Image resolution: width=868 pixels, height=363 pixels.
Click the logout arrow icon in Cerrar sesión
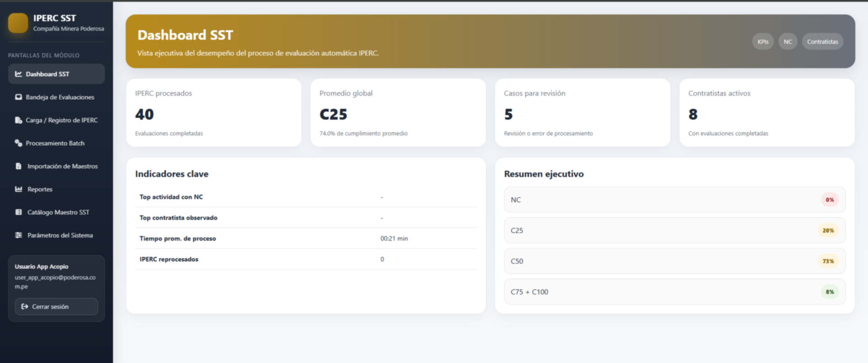point(25,307)
